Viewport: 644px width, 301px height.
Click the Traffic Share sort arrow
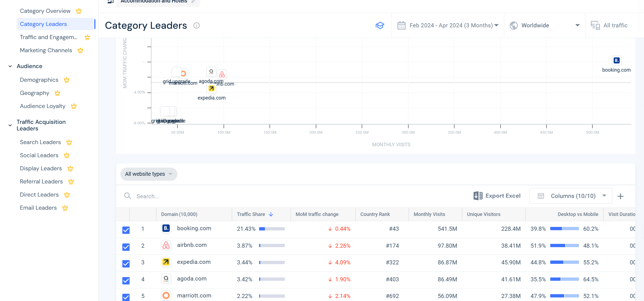[x=271, y=214]
